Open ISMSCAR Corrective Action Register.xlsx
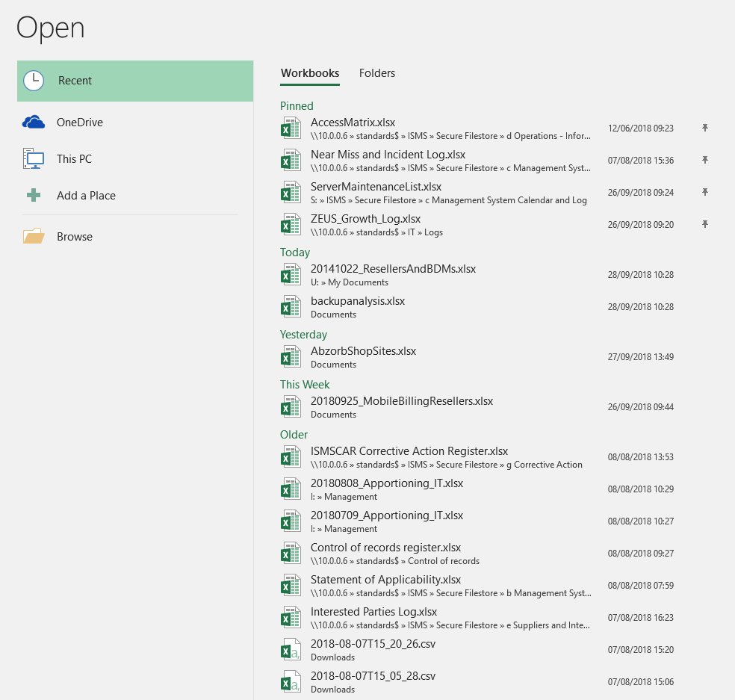The image size is (735, 700). coord(409,451)
